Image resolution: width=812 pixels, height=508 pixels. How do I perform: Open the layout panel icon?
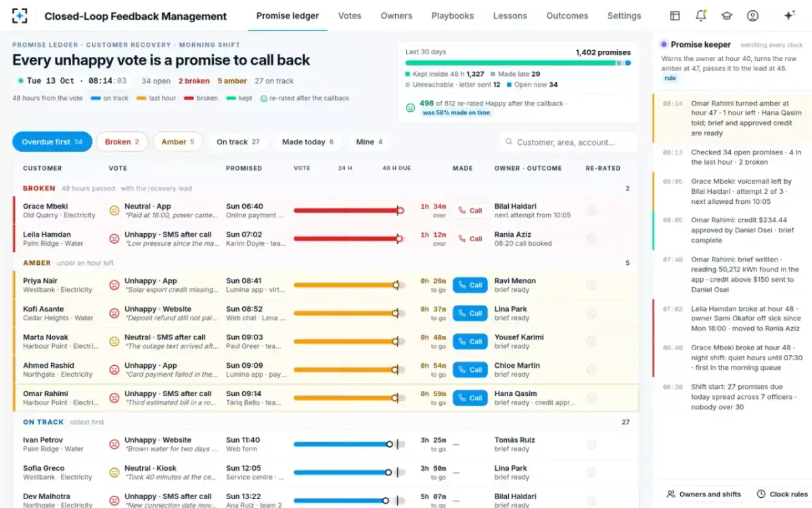[x=675, y=16]
